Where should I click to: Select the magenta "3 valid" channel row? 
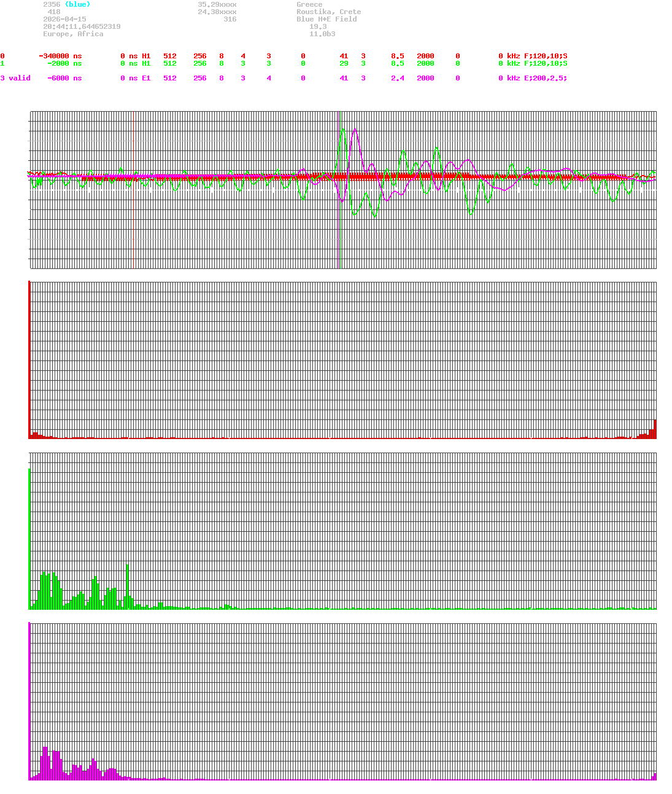coord(15,78)
